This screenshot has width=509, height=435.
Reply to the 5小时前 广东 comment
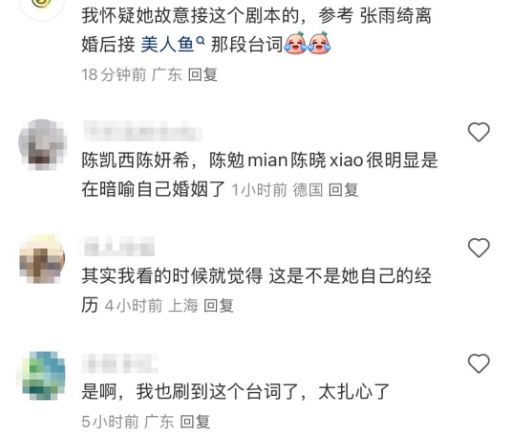click(195, 421)
